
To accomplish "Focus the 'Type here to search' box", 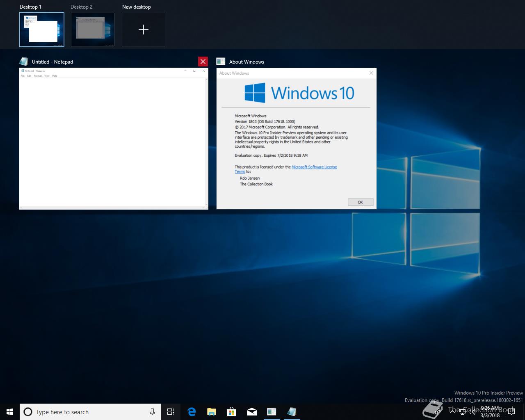I will [90, 412].
